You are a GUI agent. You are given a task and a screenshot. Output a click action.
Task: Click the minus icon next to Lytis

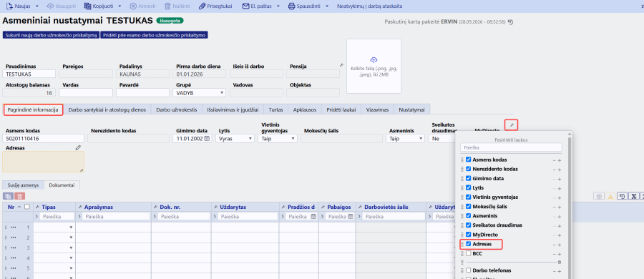click(554, 189)
